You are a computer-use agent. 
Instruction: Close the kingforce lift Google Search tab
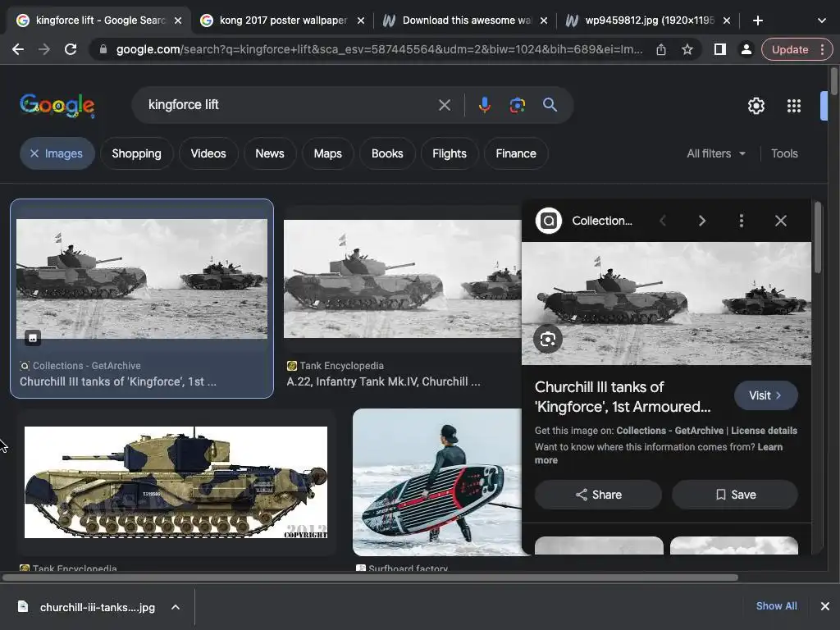[x=178, y=21]
